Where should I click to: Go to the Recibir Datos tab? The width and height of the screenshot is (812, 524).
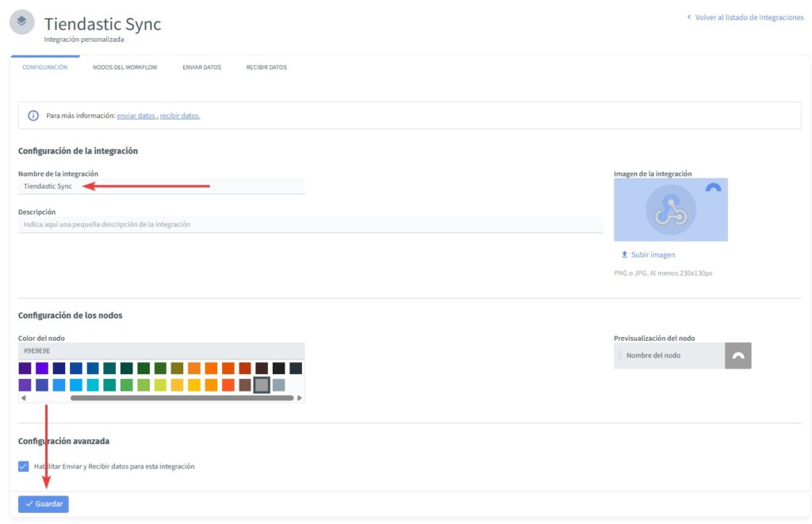tap(266, 67)
